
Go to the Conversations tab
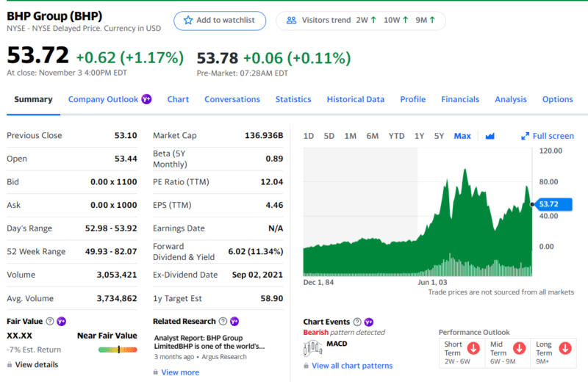pyautogui.click(x=232, y=99)
